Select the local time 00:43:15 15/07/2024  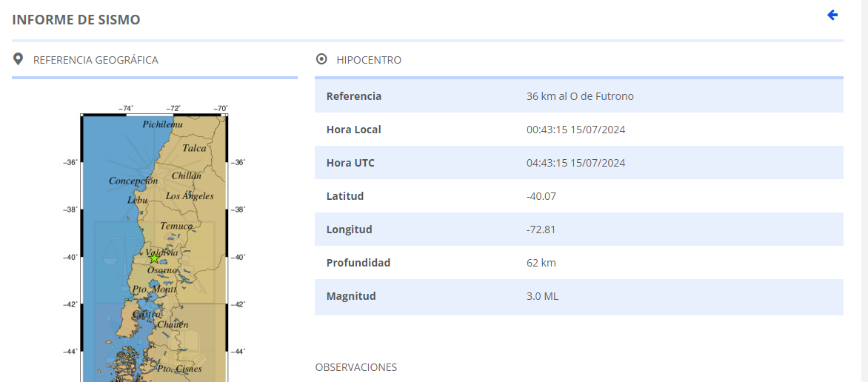(x=575, y=130)
